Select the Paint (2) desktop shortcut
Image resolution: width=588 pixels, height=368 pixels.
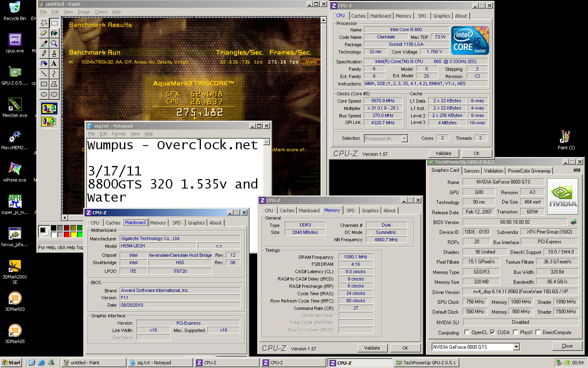pos(566,140)
